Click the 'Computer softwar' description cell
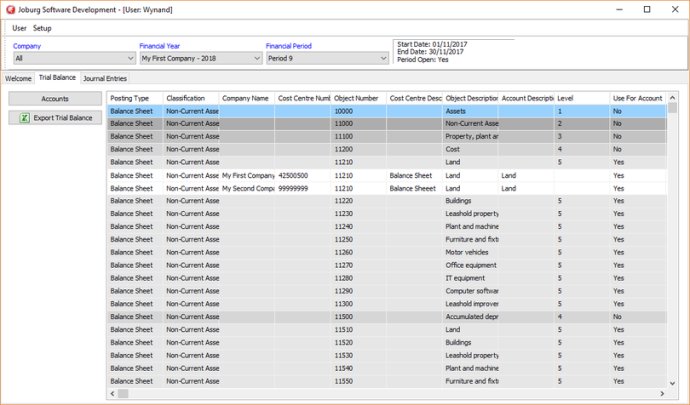Viewport: 690px width, 405px height. tap(470, 291)
